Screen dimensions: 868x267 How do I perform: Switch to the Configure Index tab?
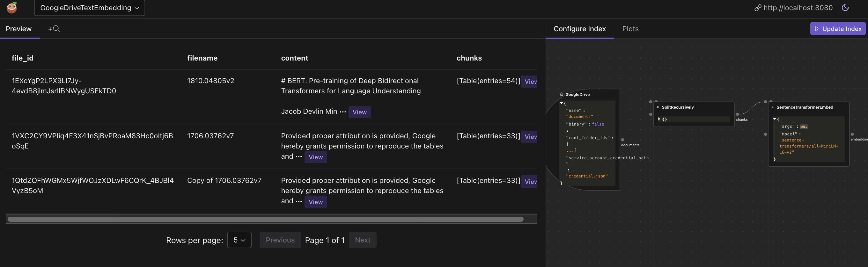coord(579,29)
